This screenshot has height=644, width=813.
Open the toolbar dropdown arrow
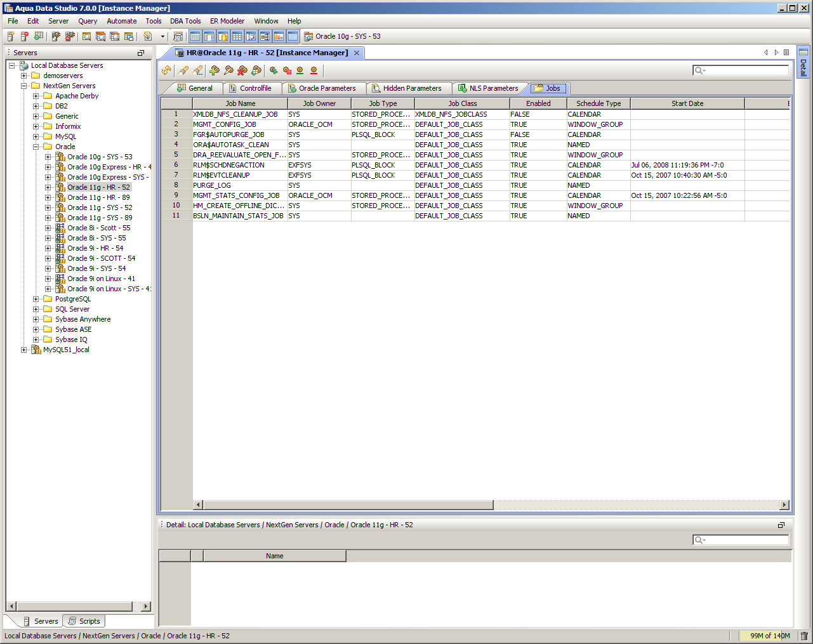(162, 36)
